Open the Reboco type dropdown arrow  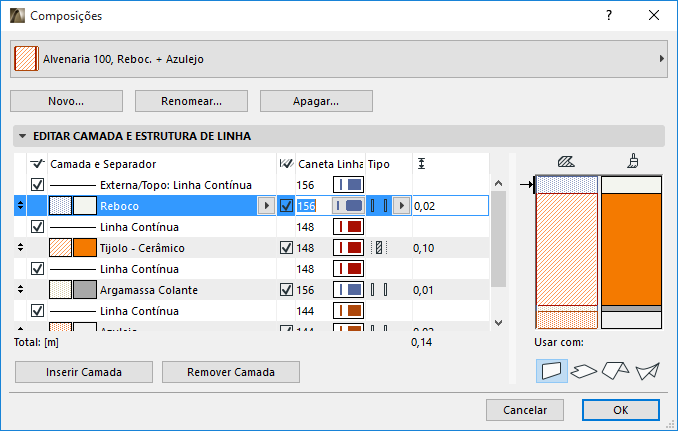pyautogui.click(x=400, y=206)
